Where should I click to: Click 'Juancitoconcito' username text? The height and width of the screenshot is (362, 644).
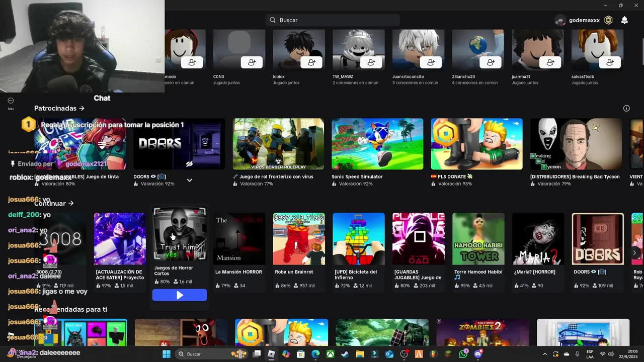408,77
